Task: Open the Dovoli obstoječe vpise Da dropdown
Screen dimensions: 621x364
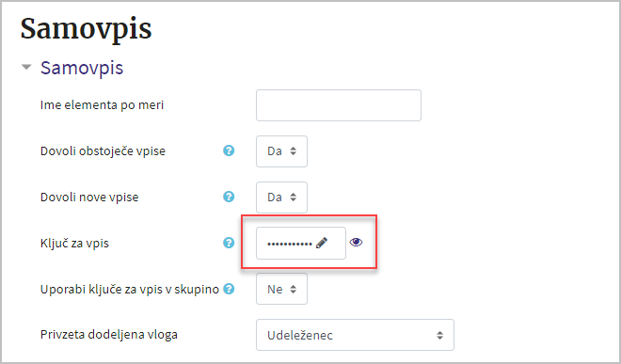Action: tap(281, 151)
